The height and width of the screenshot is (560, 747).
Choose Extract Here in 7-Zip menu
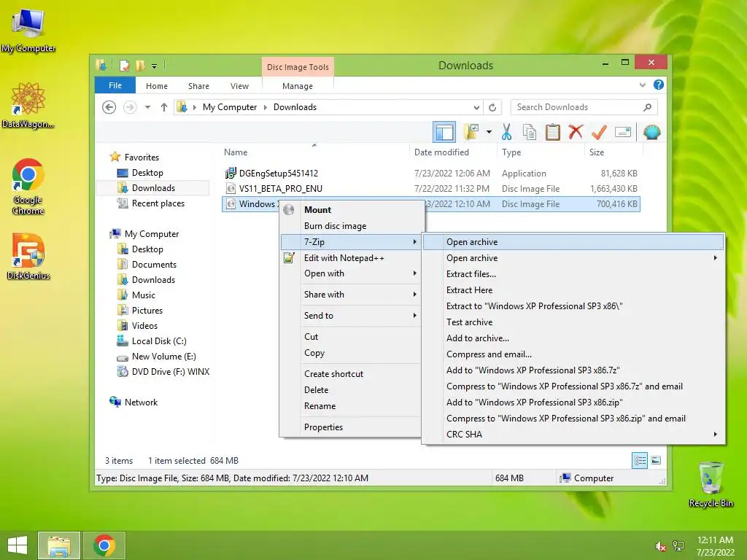[x=573, y=290]
